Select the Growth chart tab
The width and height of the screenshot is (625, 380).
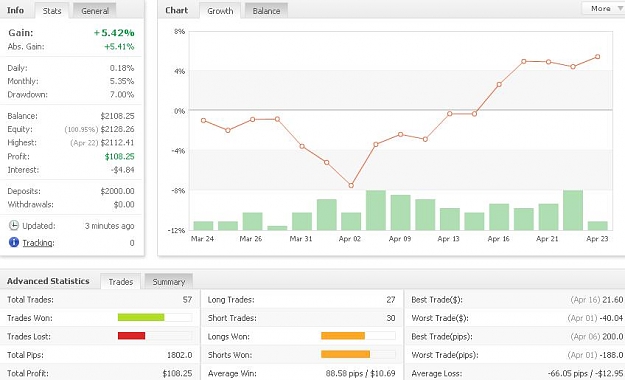pos(220,11)
